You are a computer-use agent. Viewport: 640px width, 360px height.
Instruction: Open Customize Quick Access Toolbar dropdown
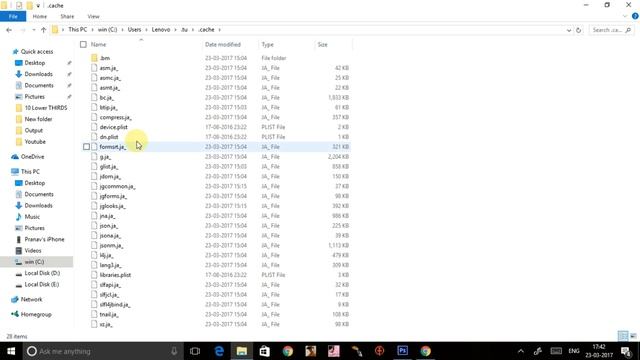[38, 6]
